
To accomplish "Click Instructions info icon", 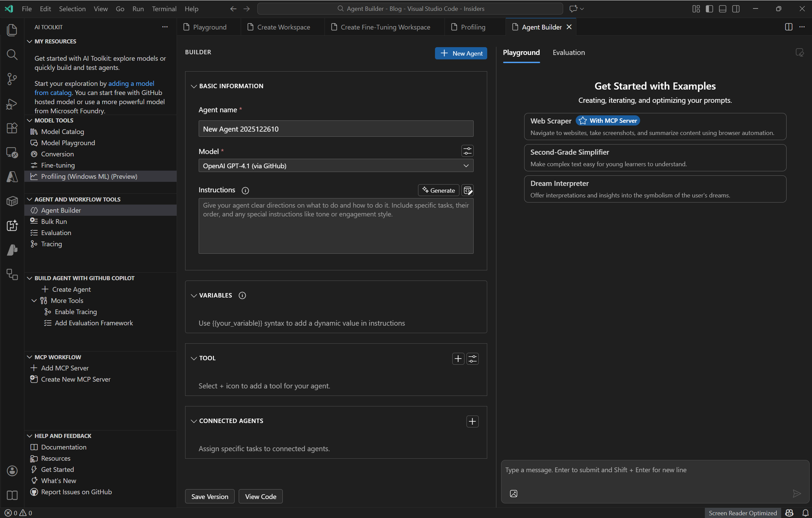I will (x=245, y=191).
